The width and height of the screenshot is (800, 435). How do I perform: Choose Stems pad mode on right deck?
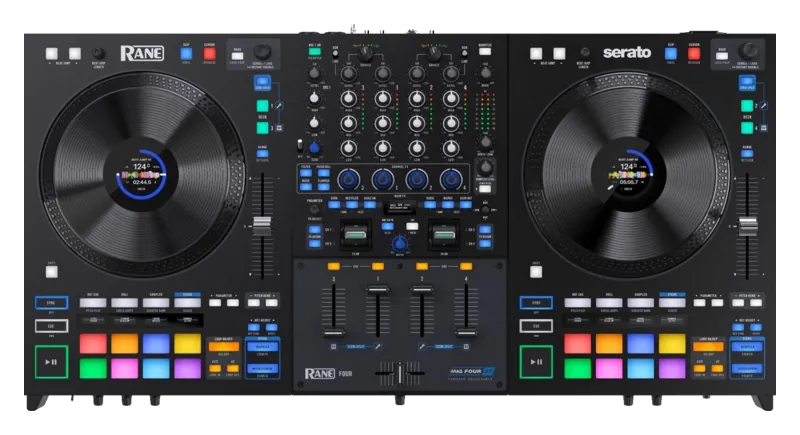[672, 303]
